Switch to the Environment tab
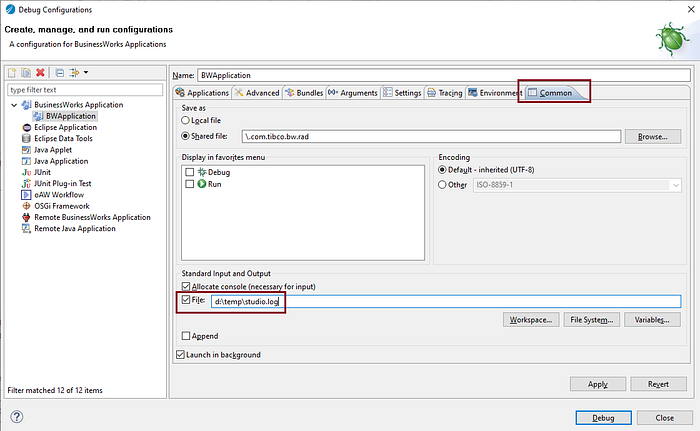Screen dimensions: 700x431 [495, 93]
